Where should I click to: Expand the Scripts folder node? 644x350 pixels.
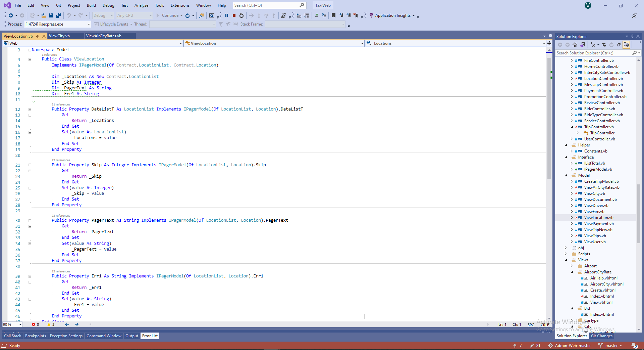tap(566, 254)
